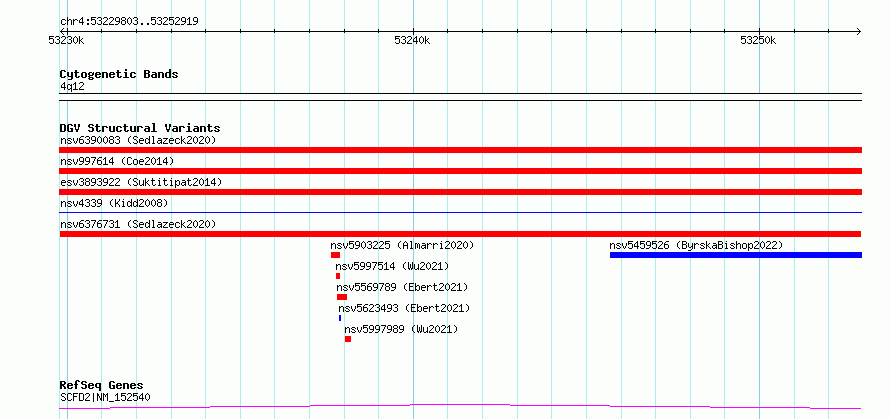Click the red nsv5997989 (Wu2021) block
This screenshot has height=419, width=890.
click(x=347, y=339)
